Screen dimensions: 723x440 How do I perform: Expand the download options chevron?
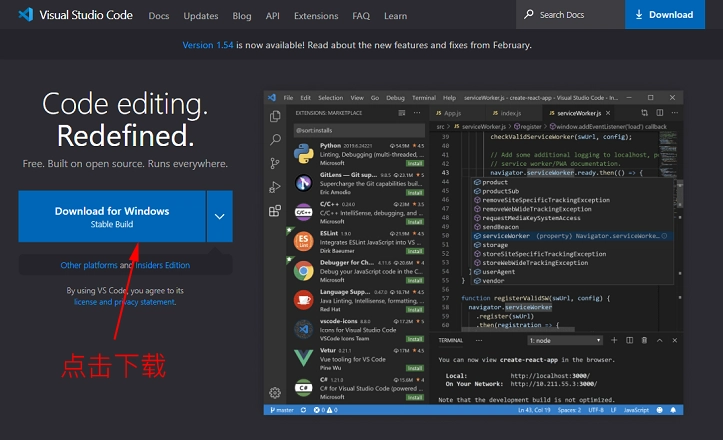(x=219, y=216)
